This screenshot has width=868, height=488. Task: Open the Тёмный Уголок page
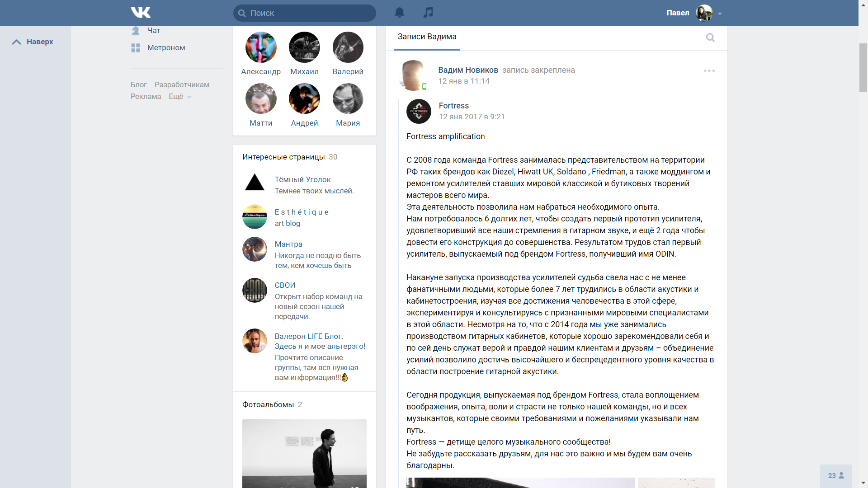coord(302,179)
